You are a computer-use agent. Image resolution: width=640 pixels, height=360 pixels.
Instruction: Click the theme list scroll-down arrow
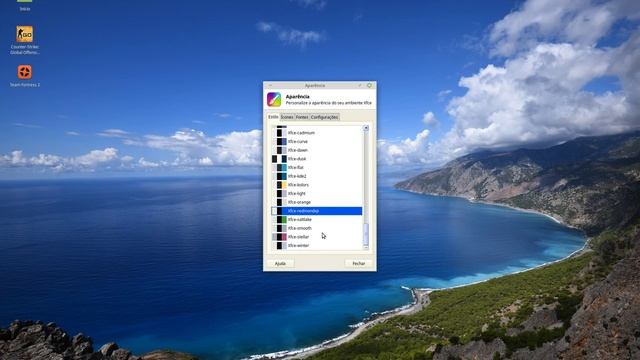[366, 247]
